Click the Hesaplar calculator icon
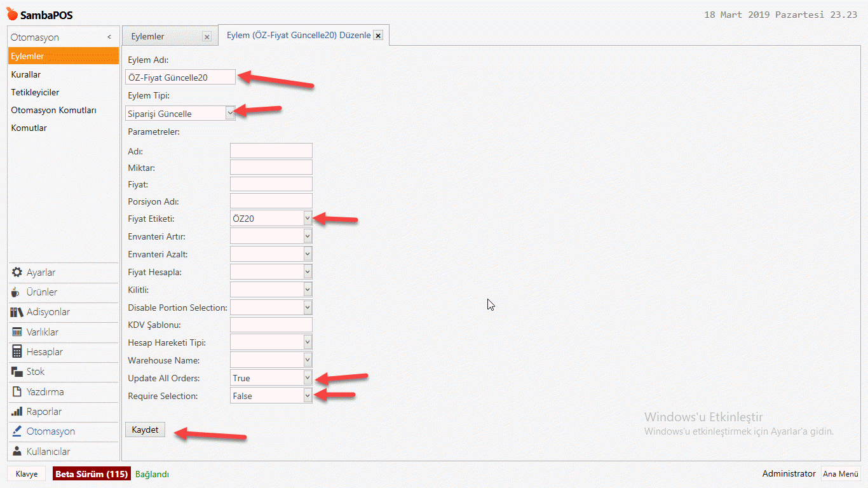 17,352
